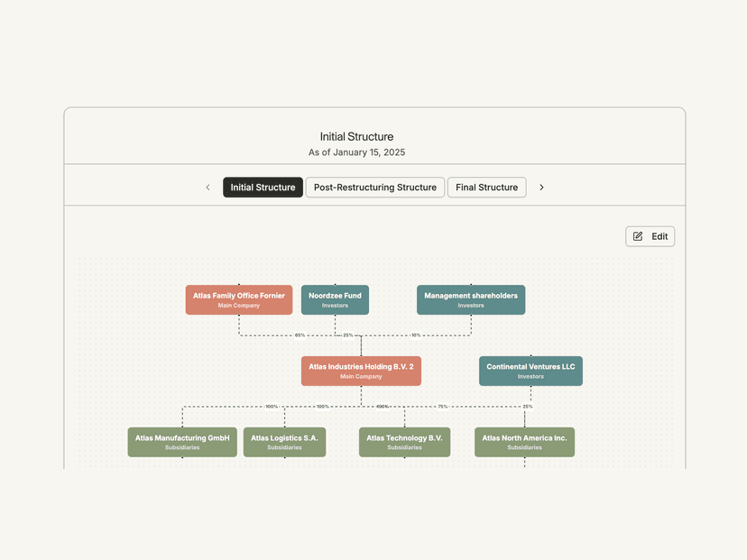Click the Noordzee Fund investor node

335,299
